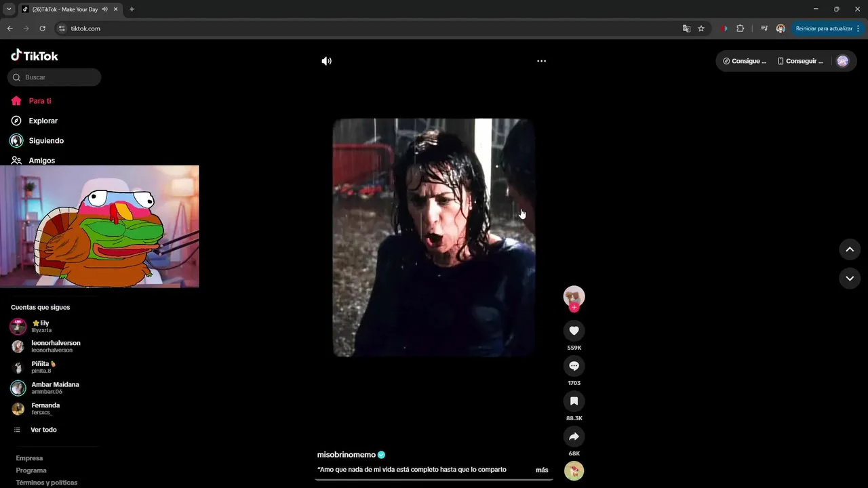Screen dimensions: 868x488
Task: Like the video with the heart icon
Action: point(574,331)
